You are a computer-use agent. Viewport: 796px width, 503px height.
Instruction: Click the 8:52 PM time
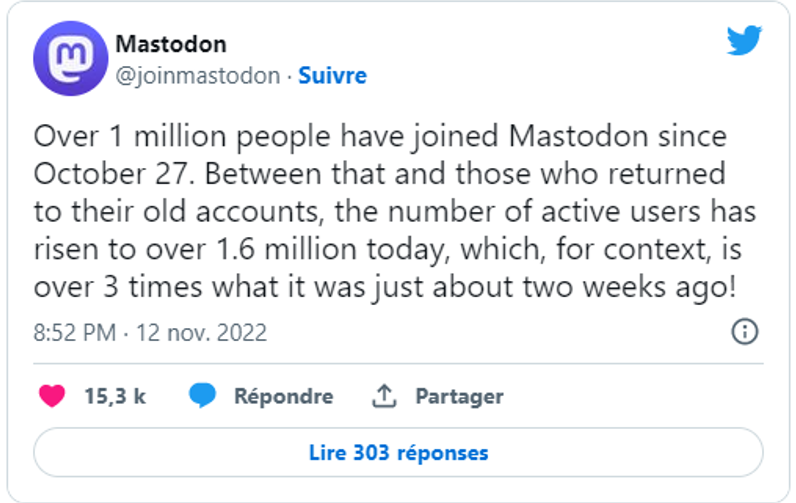[76, 333]
